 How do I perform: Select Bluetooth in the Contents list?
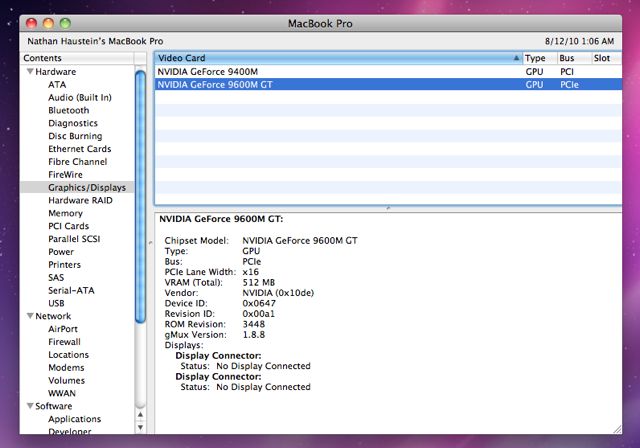point(68,110)
